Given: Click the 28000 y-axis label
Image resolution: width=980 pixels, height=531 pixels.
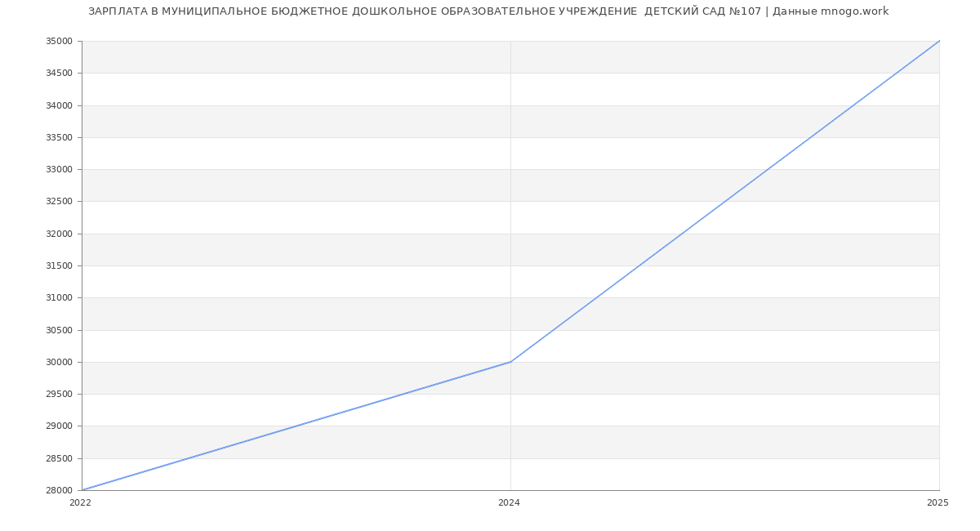Looking at the screenshot, I should (x=59, y=490).
